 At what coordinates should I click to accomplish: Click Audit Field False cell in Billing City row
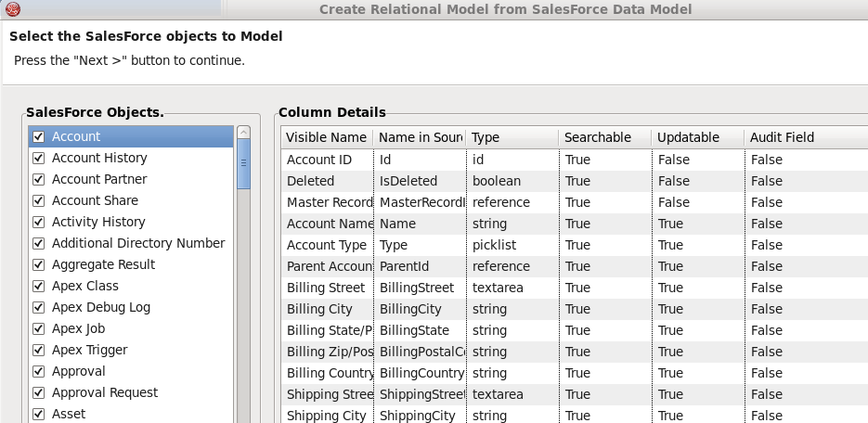click(x=807, y=309)
